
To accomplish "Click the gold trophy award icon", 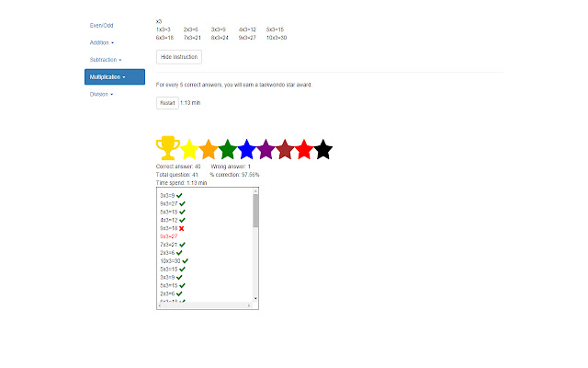I will point(167,148).
